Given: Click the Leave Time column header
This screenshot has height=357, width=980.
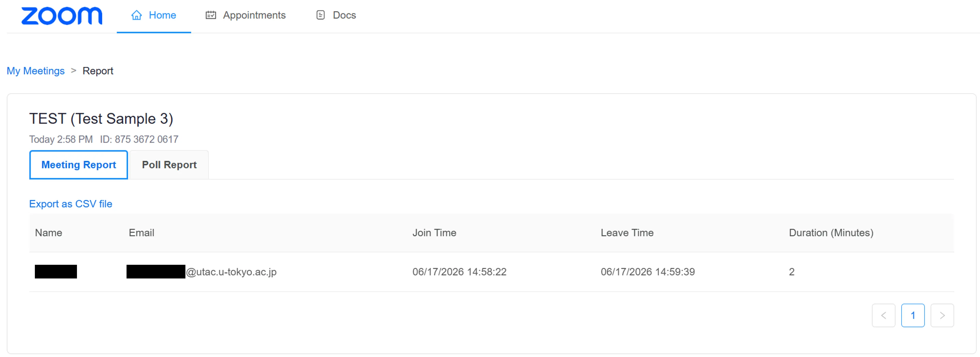Looking at the screenshot, I should (x=627, y=232).
